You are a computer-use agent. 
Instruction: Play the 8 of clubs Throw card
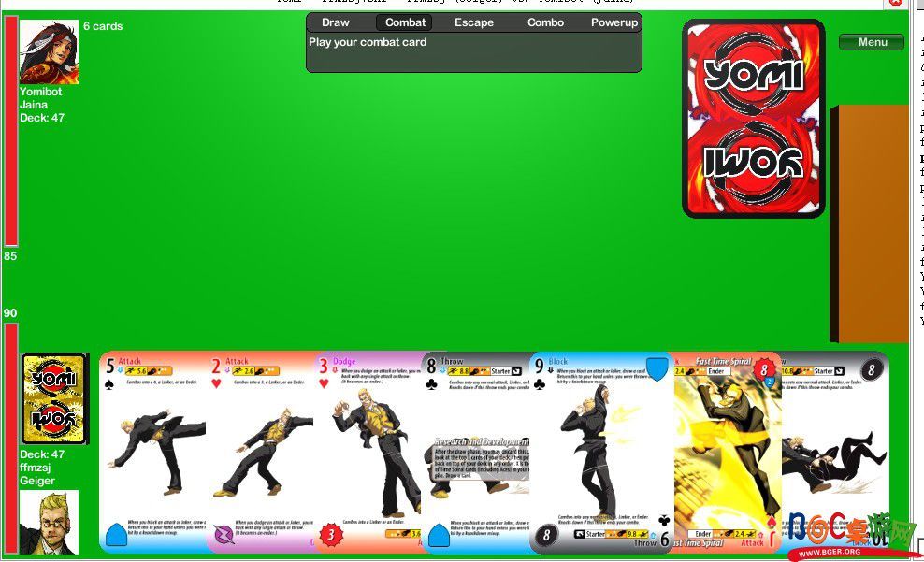coord(476,452)
